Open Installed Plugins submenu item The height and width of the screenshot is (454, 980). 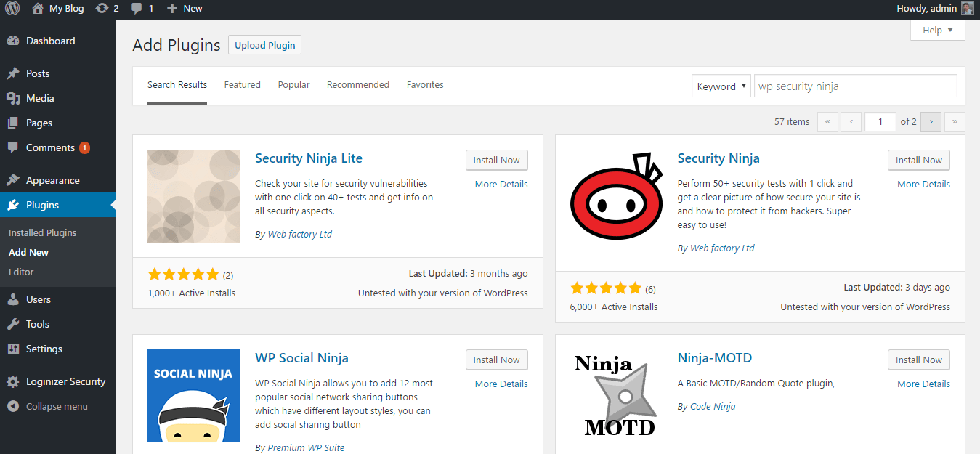coord(42,232)
